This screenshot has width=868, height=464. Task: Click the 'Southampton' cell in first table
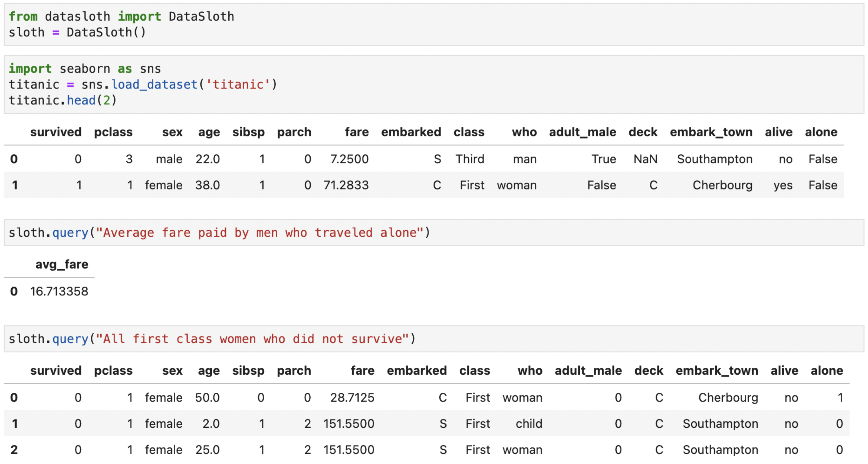[x=715, y=159]
